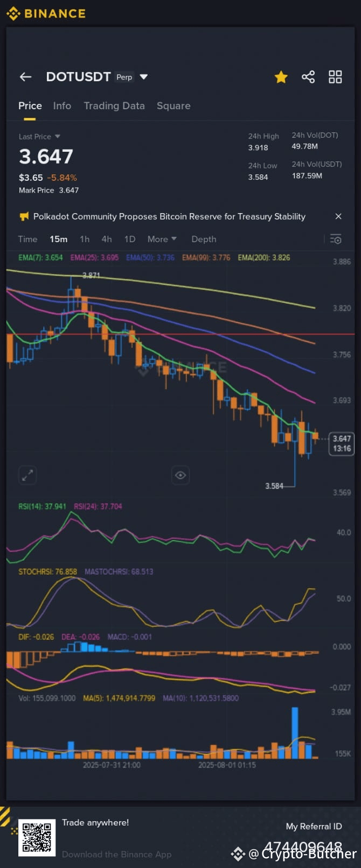Click the MA(5) volume label
361x868 pixels.
[x=119, y=698]
